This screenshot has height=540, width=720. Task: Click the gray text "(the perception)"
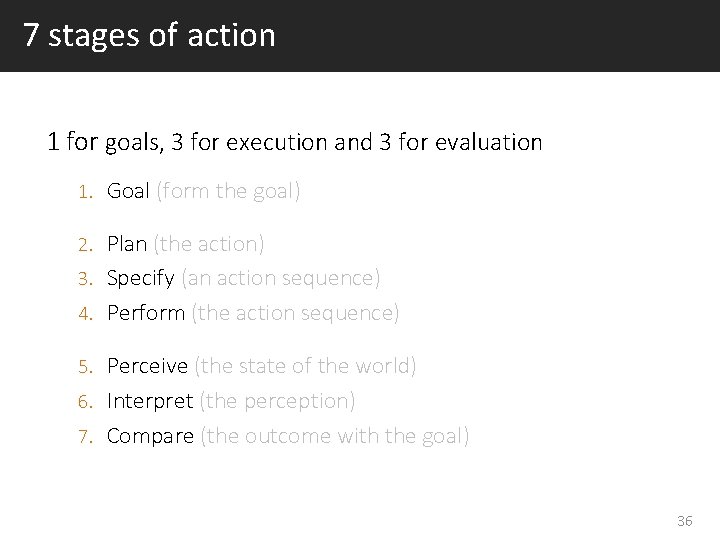(278, 401)
